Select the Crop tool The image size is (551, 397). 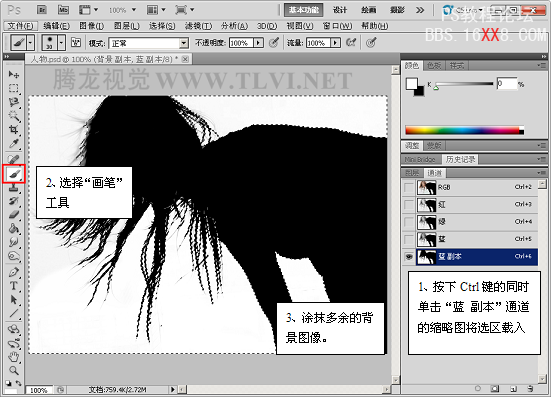[x=14, y=129]
